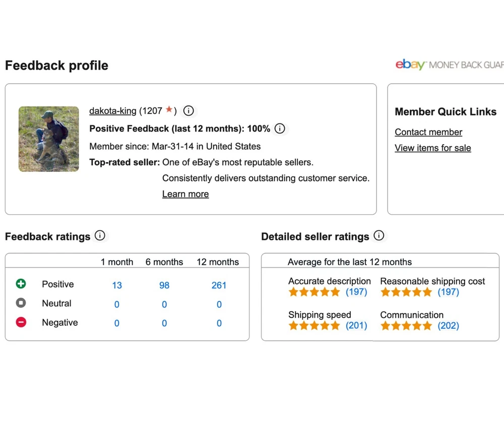Open View items for sale link
This screenshot has height=428, width=504.
pyautogui.click(x=432, y=148)
